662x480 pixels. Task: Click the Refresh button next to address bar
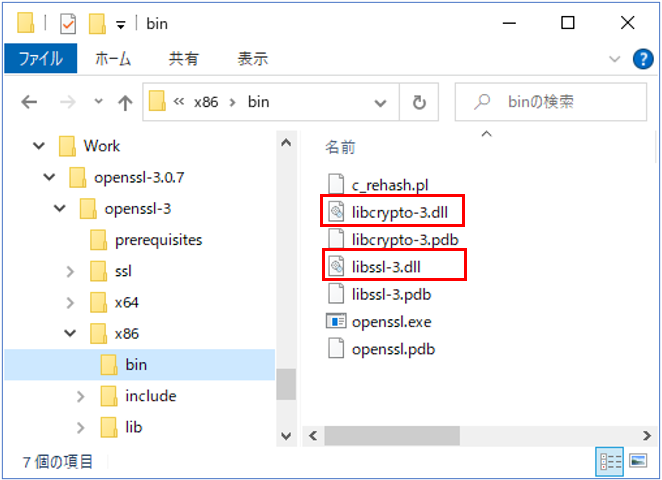point(419,102)
